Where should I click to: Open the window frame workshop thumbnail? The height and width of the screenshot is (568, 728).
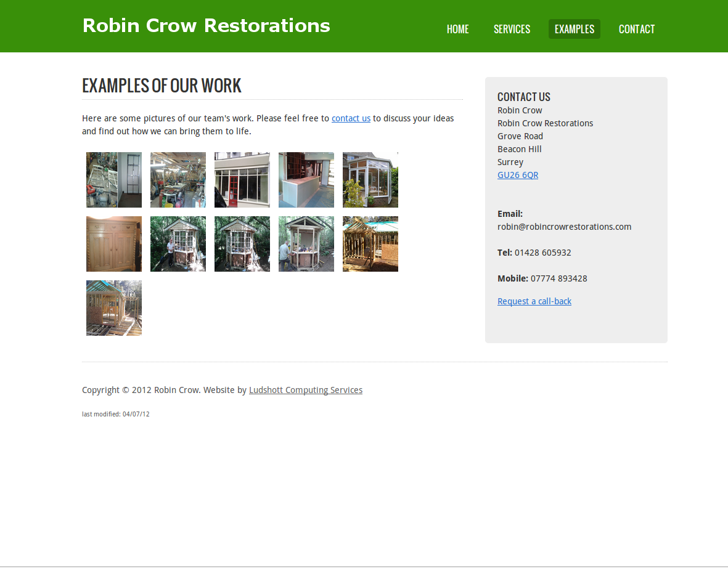(x=114, y=180)
